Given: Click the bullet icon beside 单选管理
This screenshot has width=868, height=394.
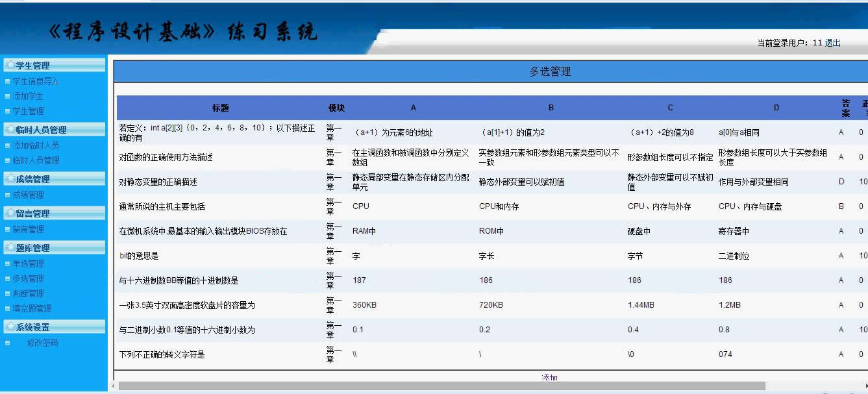Looking at the screenshot, I should coord(6,263).
